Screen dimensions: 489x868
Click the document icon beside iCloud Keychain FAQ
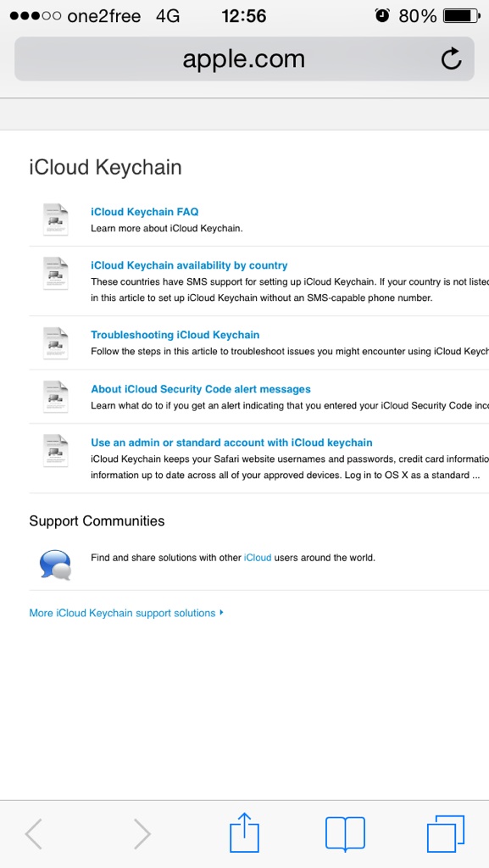pos(56,220)
